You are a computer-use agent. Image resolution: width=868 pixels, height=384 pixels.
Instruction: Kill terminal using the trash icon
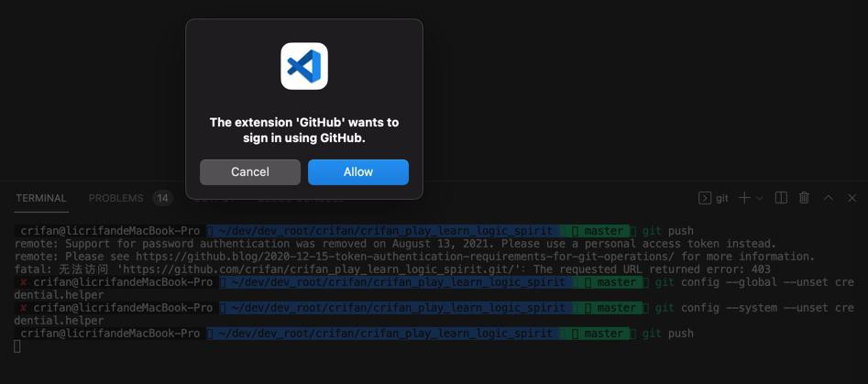(x=805, y=198)
